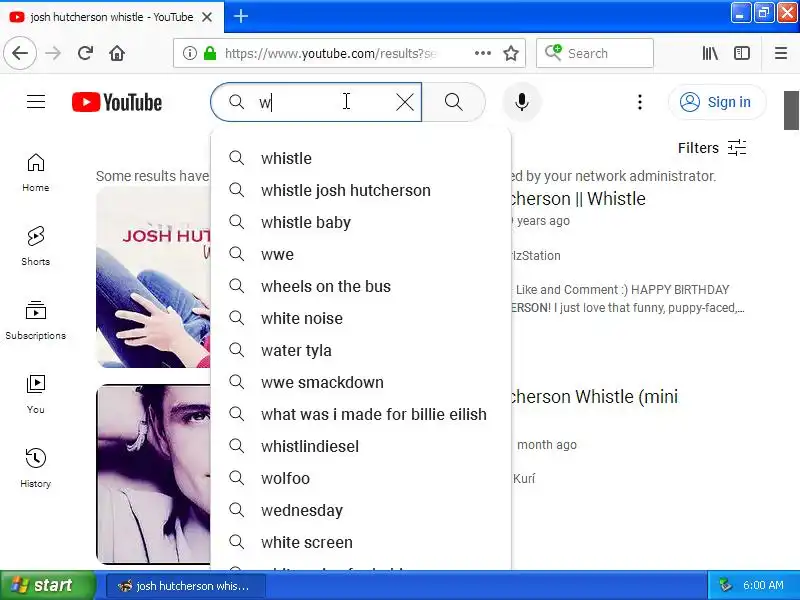Click the page vertical scrollbar thumb
The height and width of the screenshot is (600, 800).
(x=791, y=110)
